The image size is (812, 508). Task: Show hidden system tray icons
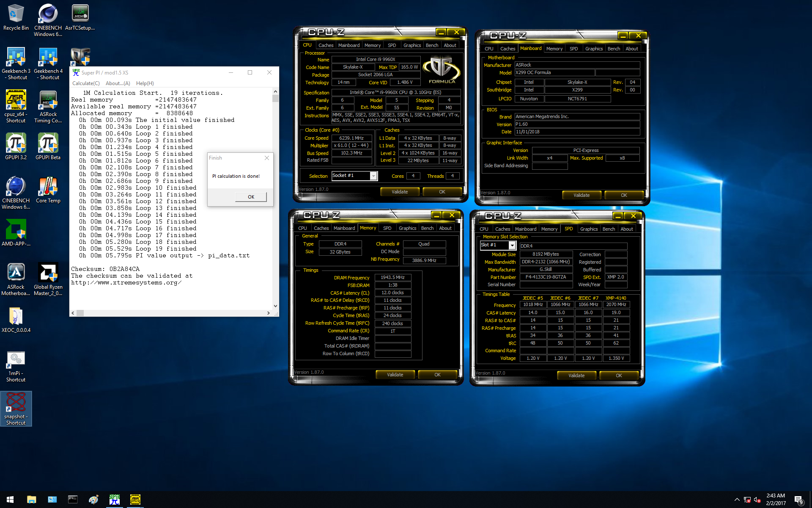[737, 500]
